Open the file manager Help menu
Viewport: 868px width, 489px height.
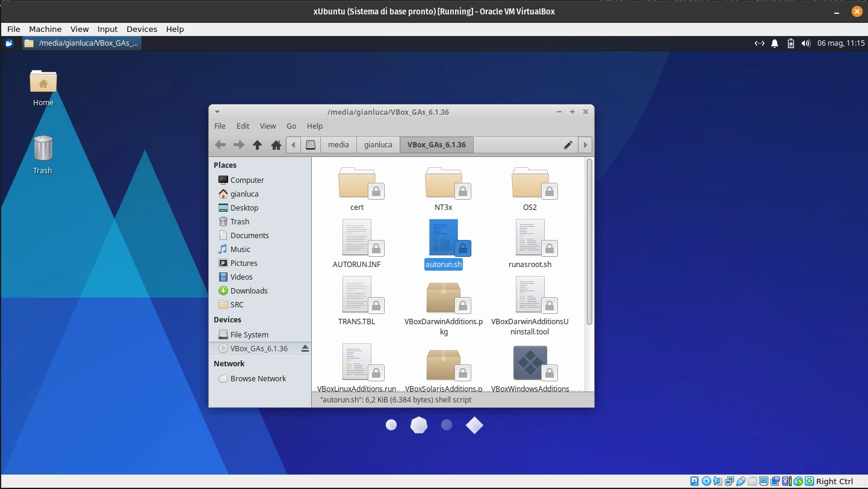[315, 126]
